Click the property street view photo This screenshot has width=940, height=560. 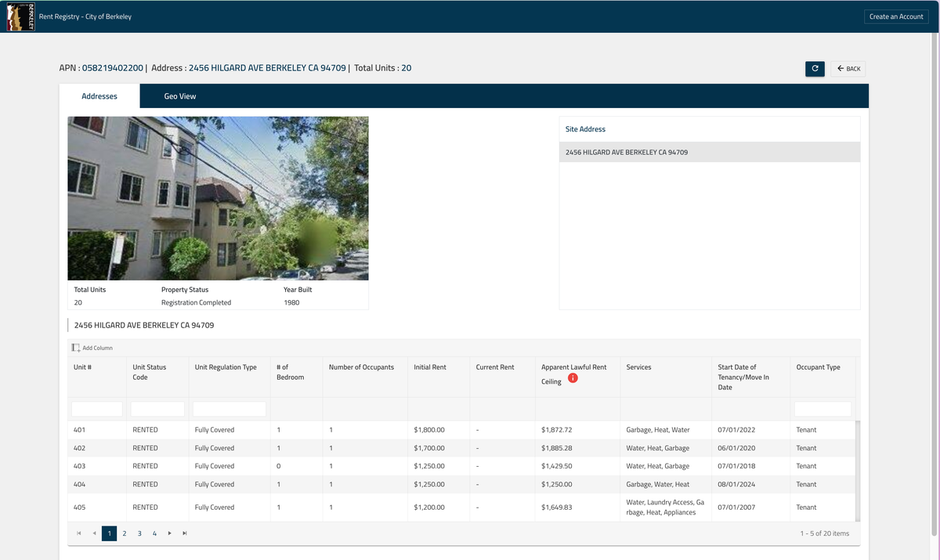[x=219, y=198]
